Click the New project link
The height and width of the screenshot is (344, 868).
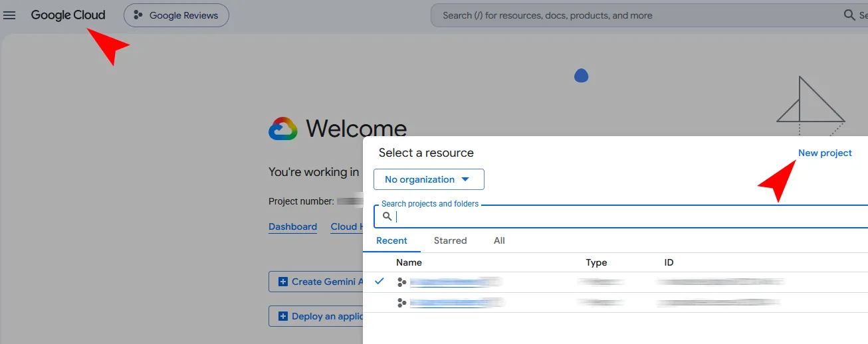coord(825,153)
